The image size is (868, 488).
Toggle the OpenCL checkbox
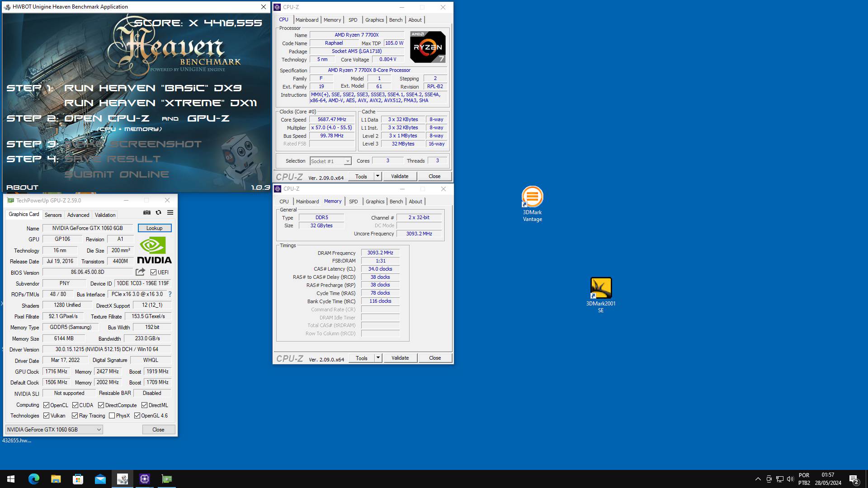coord(46,405)
